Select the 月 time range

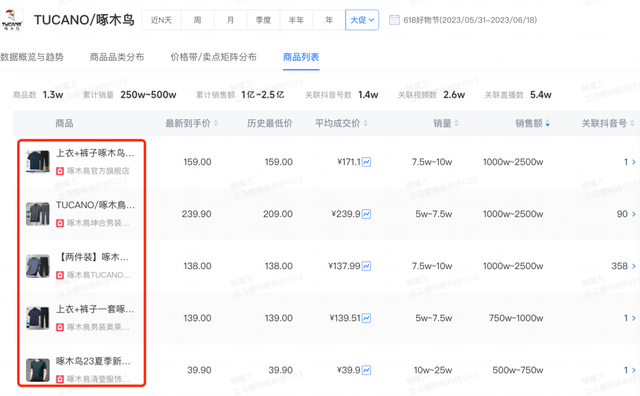tap(231, 20)
